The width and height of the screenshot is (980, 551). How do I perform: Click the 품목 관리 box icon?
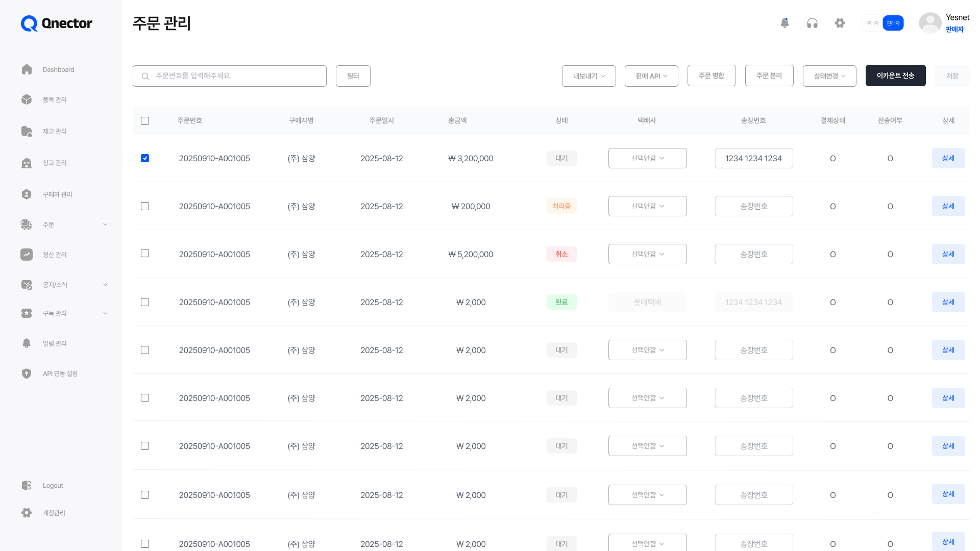pyautogui.click(x=27, y=99)
